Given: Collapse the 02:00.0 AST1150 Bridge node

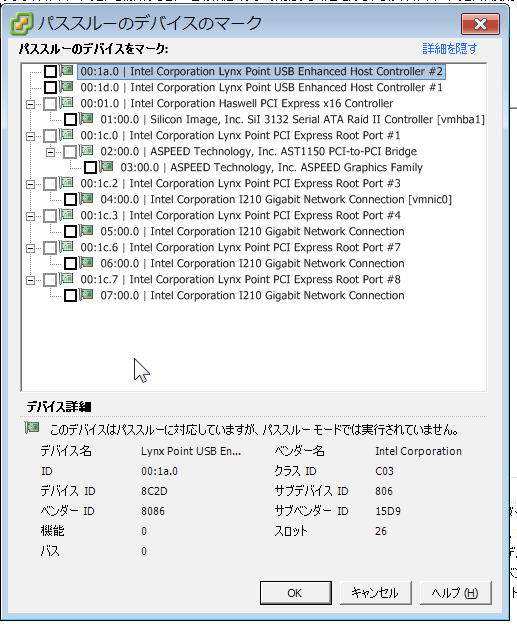Looking at the screenshot, I should click(x=50, y=153).
